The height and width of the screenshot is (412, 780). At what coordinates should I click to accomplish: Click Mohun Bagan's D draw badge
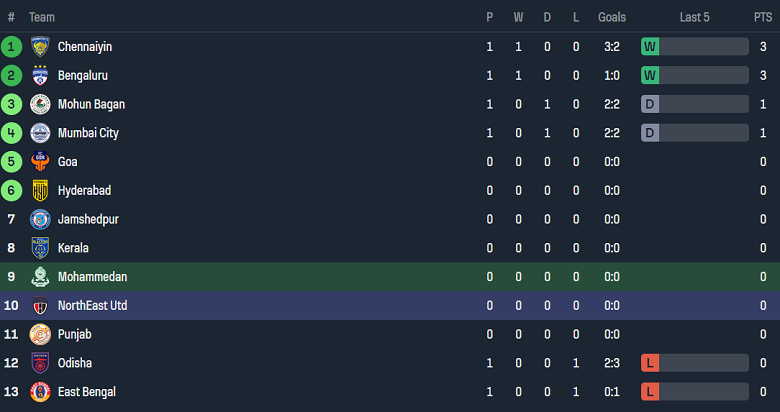coord(650,105)
